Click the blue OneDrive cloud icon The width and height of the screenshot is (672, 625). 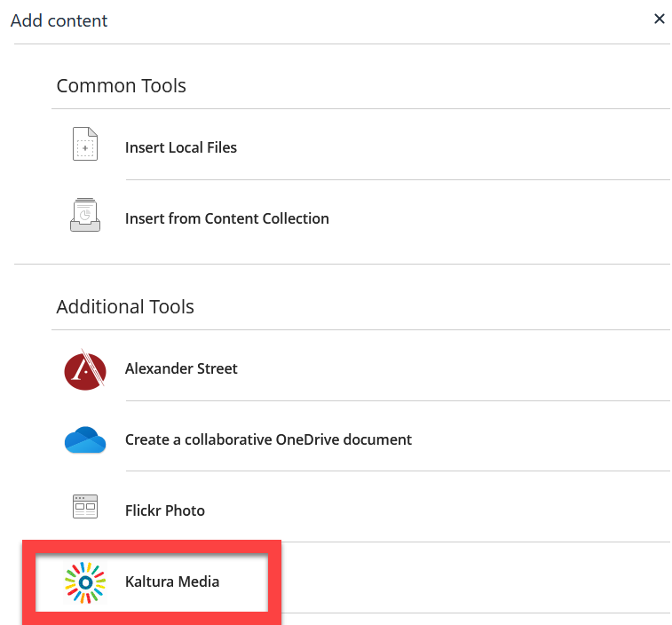click(85, 439)
